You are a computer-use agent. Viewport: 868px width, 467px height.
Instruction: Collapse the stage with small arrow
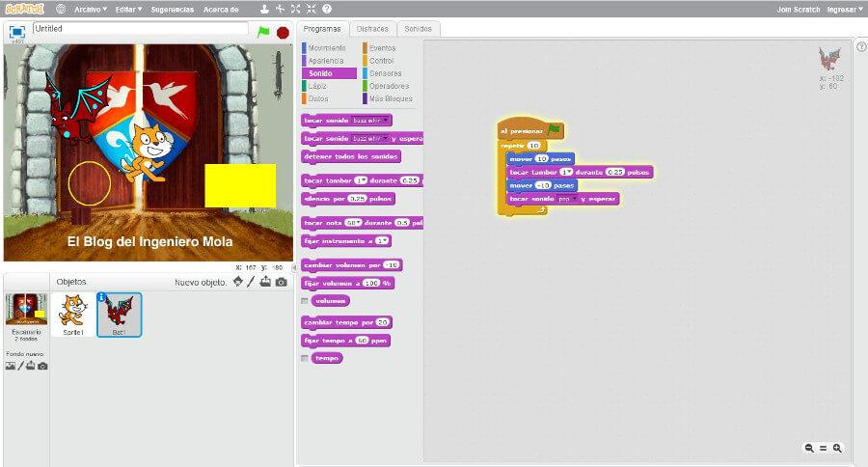(x=294, y=267)
